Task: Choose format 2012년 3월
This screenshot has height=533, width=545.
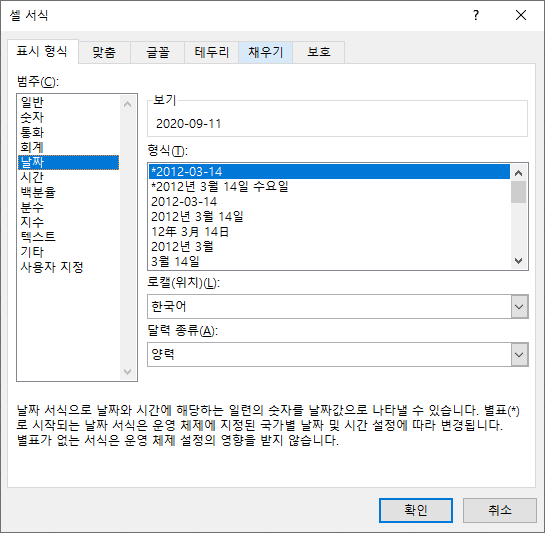Action: click(329, 247)
